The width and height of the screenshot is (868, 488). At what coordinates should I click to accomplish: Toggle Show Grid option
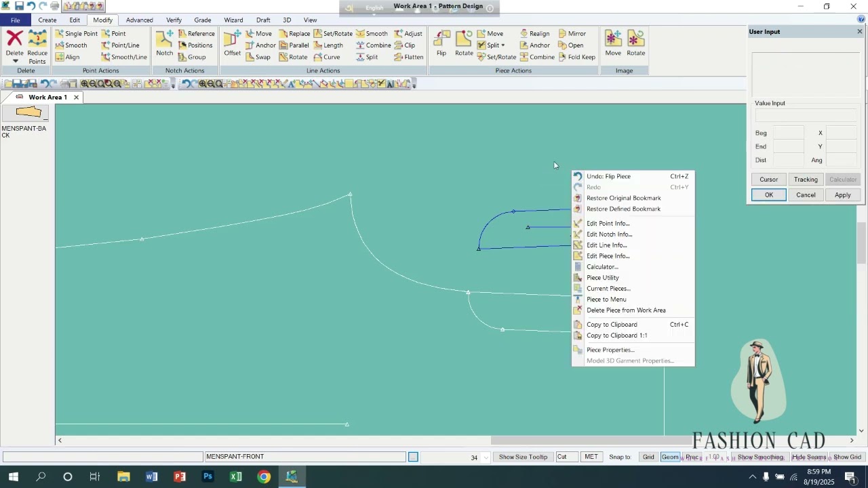(x=847, y=457)
